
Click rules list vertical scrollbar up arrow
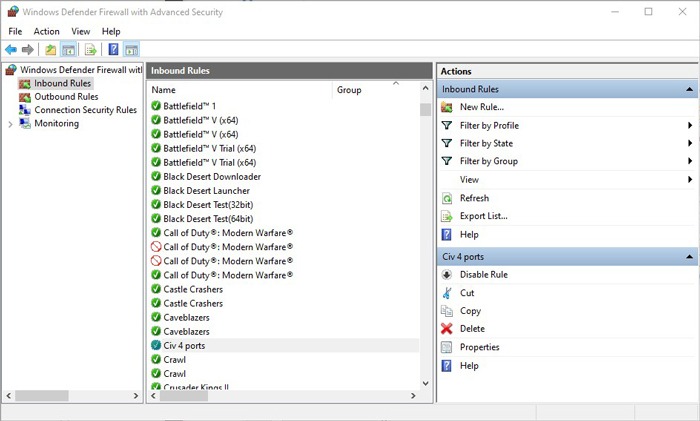click(x=425, y=88)
